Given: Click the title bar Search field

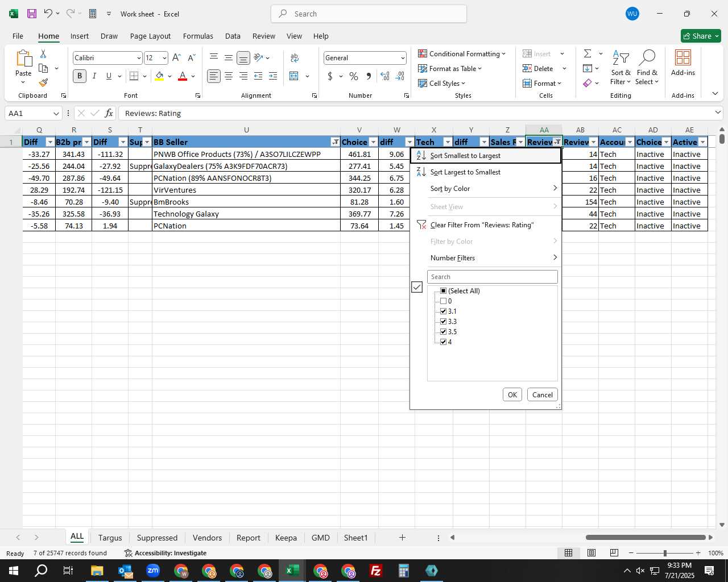Looking at the screenshot, I should [x=369, y=14].
